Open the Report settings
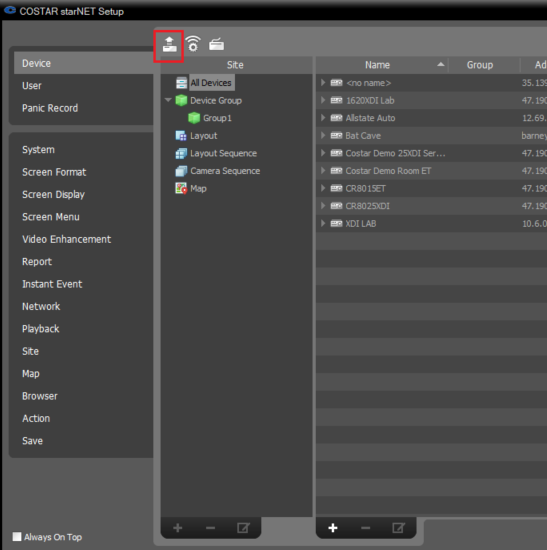Viewport: 547px width, 550px height. coord(37,262)
